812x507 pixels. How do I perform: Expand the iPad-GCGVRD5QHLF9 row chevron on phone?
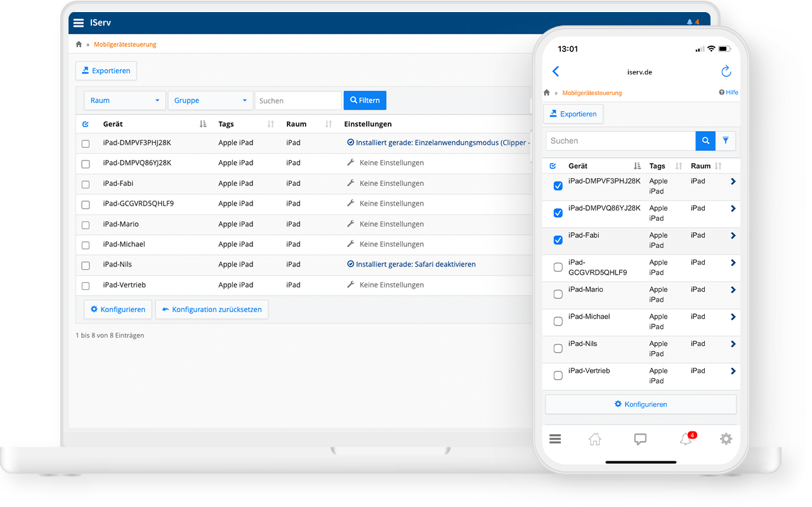733,263
